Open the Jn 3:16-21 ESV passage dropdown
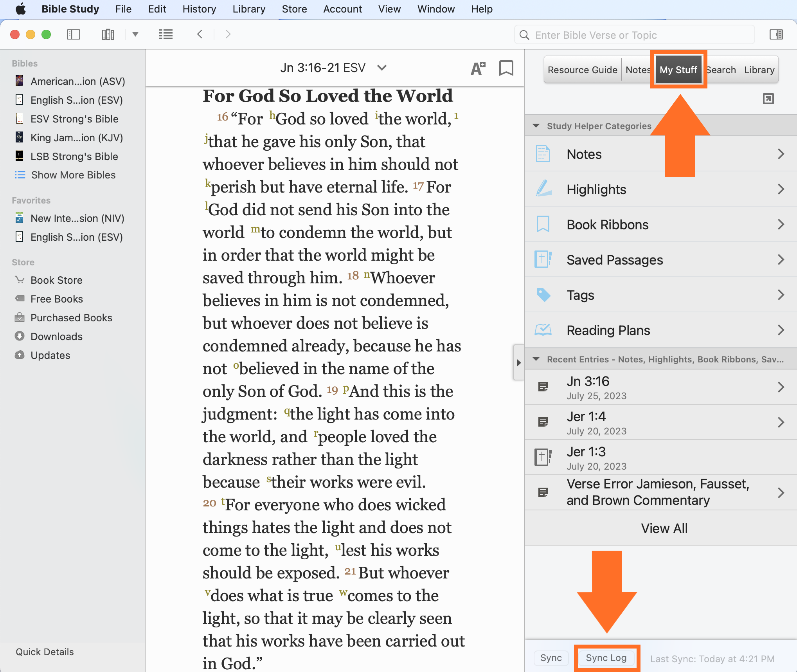The width and height of the screenshot is (797, 672). (382, 68)
